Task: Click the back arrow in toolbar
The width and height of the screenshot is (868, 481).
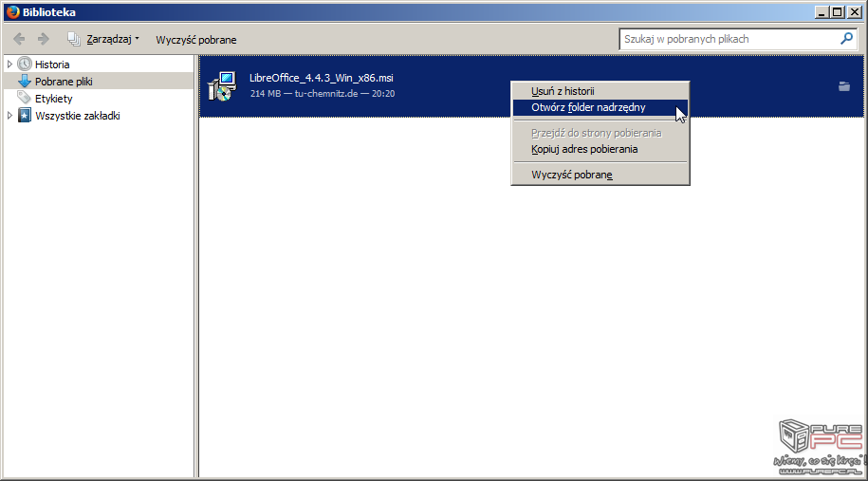Action: pyautogui.click(x=19, y=39)
